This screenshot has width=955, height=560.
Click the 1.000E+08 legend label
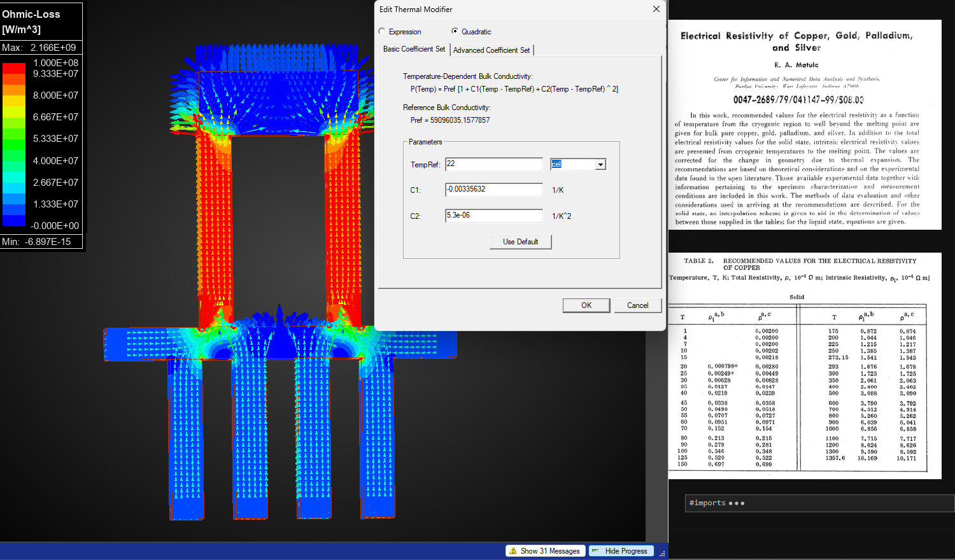tap(55, 63)
